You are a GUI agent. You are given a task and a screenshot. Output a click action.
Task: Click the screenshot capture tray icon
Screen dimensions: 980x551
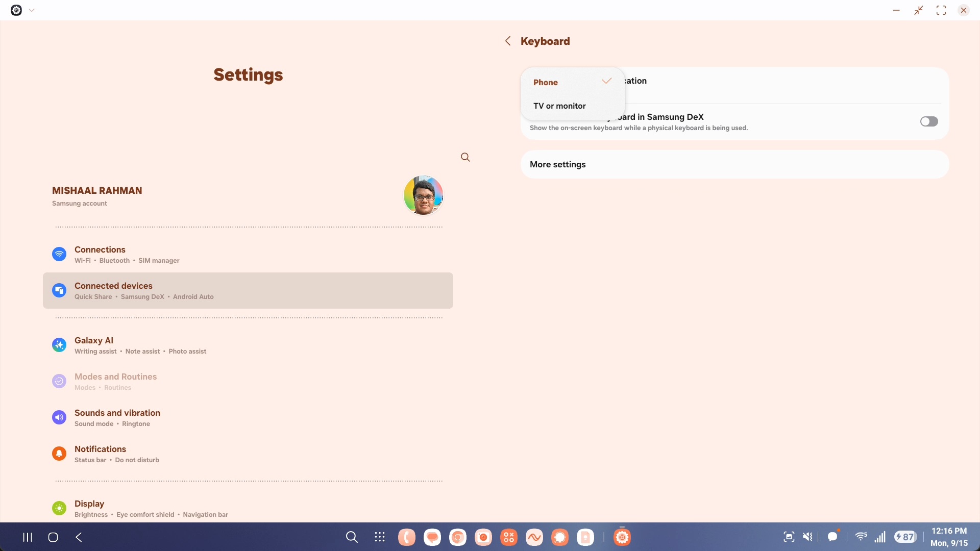[x=789, y=537]
